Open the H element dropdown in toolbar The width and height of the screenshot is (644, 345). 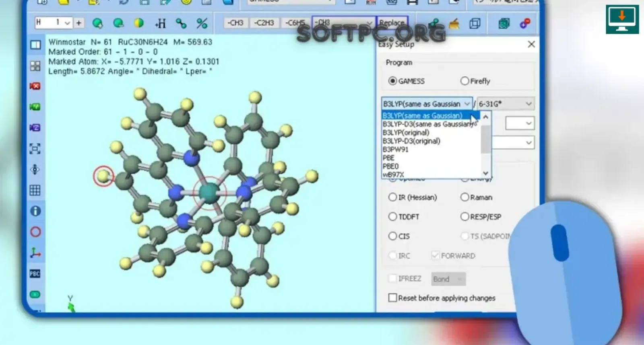pyautogui.click(x=53, y=23)
